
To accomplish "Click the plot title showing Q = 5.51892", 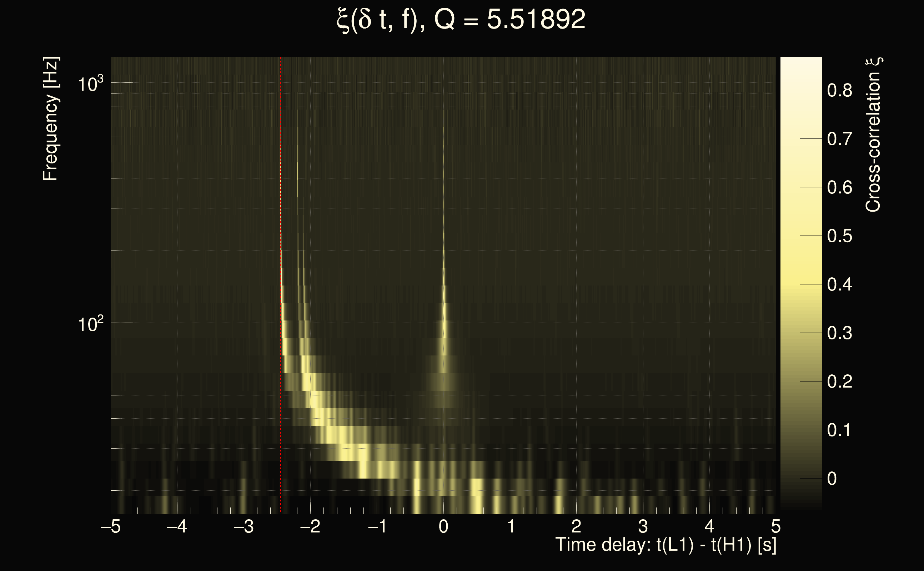I will [x=461, y=20].
